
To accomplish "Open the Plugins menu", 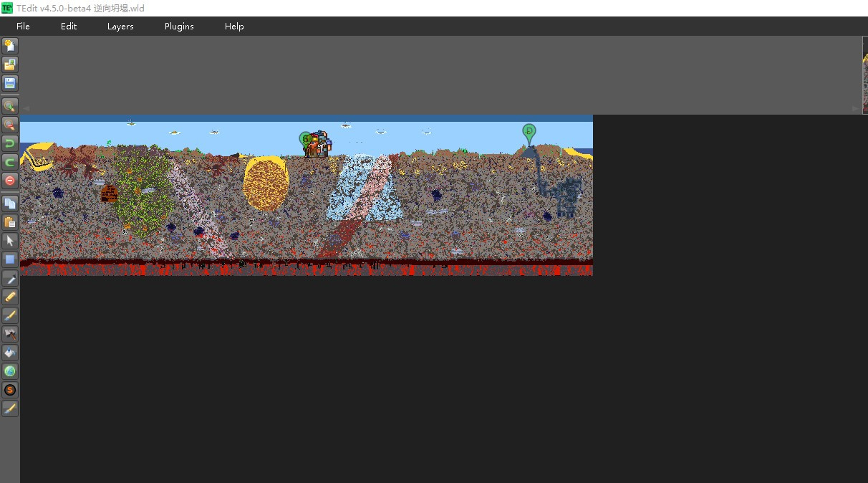I will (179, 27).
